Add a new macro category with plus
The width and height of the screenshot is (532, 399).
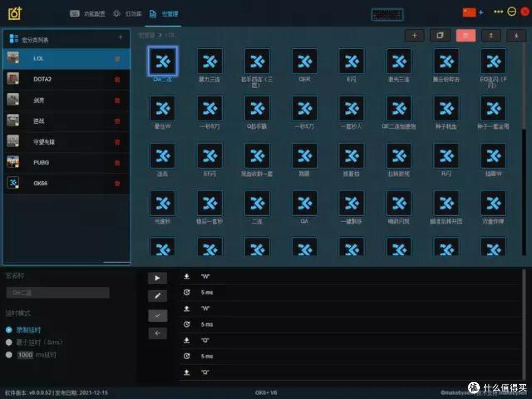pyautogui.click(x=120, y=37)
